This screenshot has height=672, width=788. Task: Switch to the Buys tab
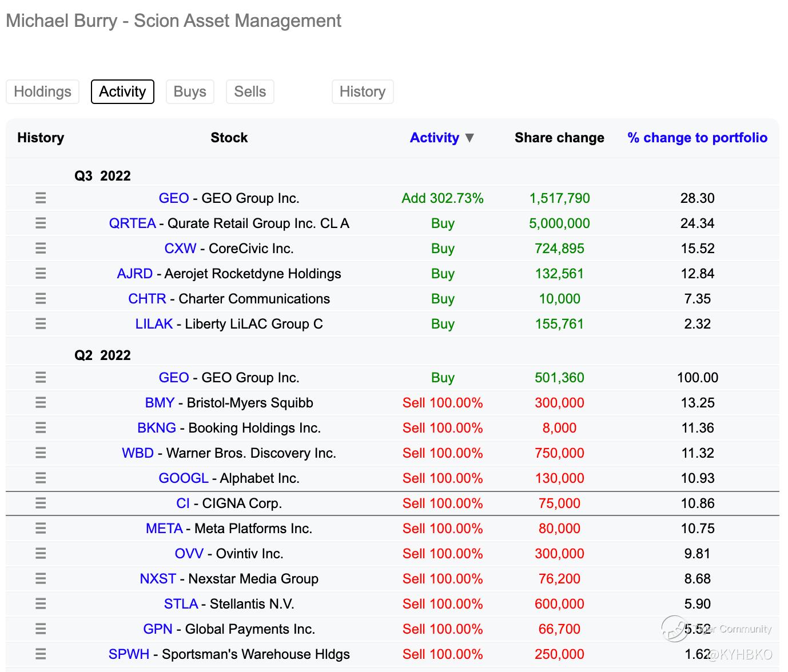click(x=190, y=92)
